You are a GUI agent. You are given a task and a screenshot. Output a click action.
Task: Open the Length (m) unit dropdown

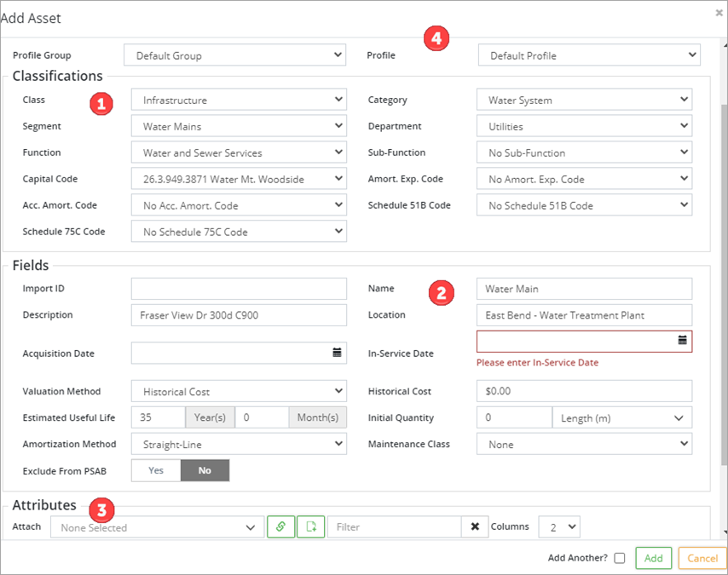click(621, 418)
